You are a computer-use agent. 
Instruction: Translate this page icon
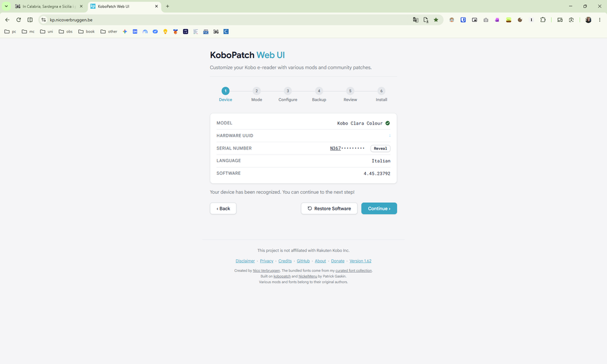pyautogui.click(x=416, y=20)
